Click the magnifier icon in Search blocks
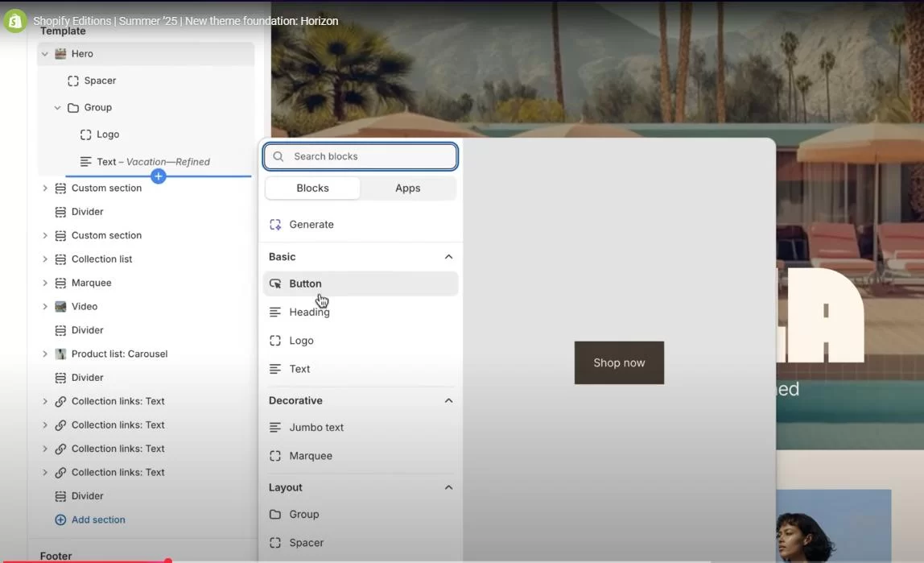This screenshot has height=563, width=924. click(x=278, y=155)
